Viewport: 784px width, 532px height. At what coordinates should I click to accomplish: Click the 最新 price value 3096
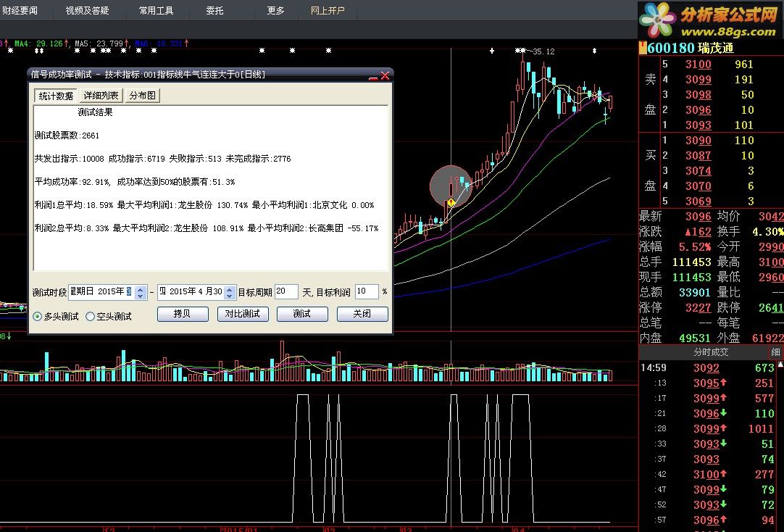(x=698, y=217)
